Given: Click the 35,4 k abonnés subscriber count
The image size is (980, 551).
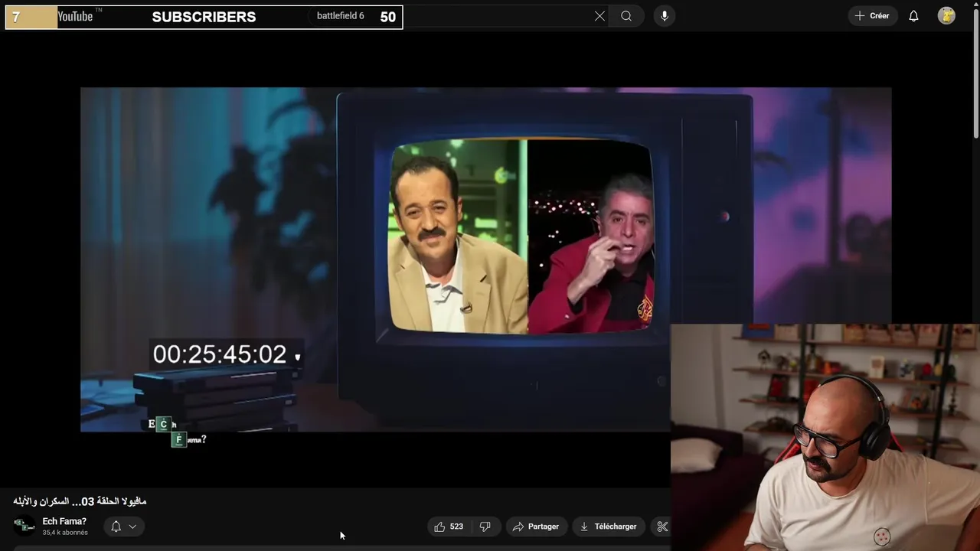Looking at the screenshot, I should [65, 533].
